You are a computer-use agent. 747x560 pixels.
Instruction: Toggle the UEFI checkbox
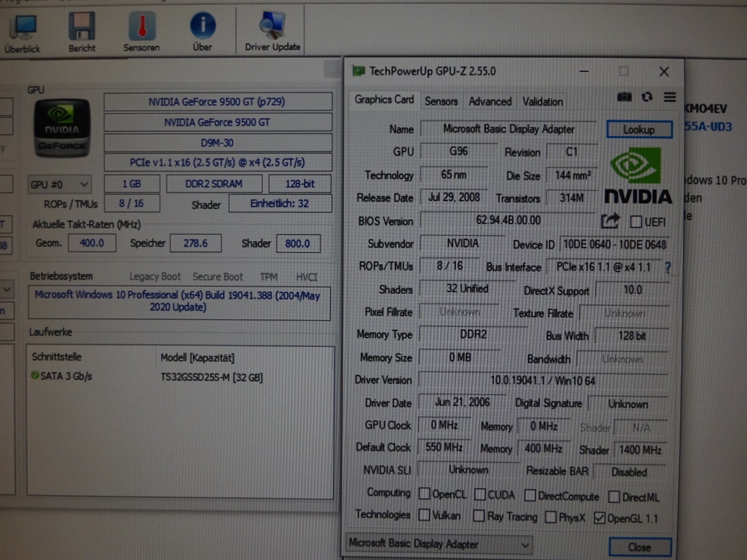[636, 222]
